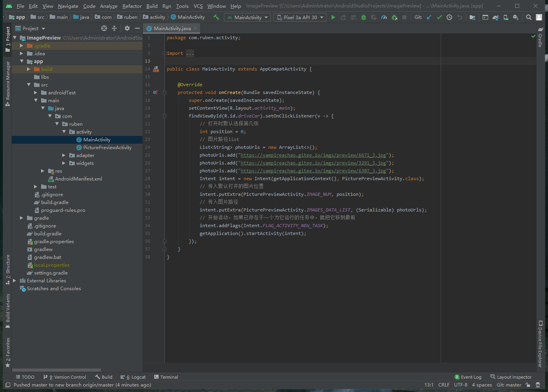Show Git history clock icon
The width and height of the screenshot is (548, 392).
click(449, 17)
